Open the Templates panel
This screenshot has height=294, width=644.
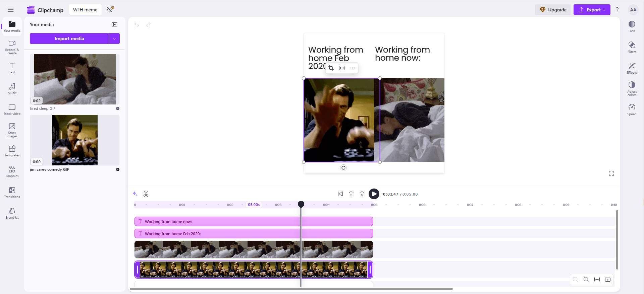coord(12,151)
